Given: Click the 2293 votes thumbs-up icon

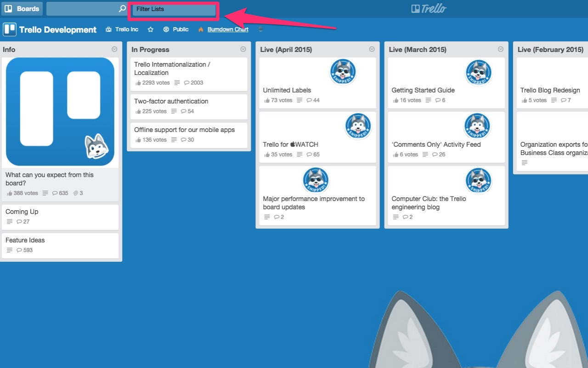Looking at the screenshot, I should pos(138,83).
